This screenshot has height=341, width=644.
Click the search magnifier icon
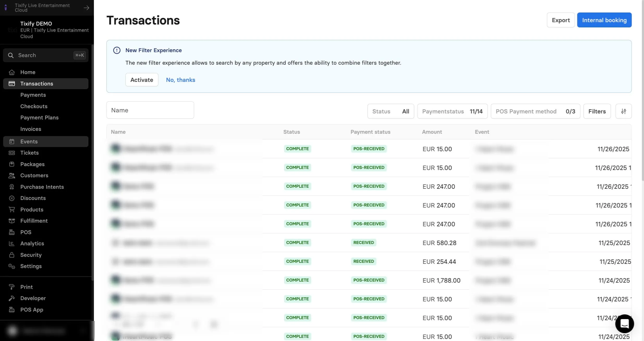coord(11,55)
